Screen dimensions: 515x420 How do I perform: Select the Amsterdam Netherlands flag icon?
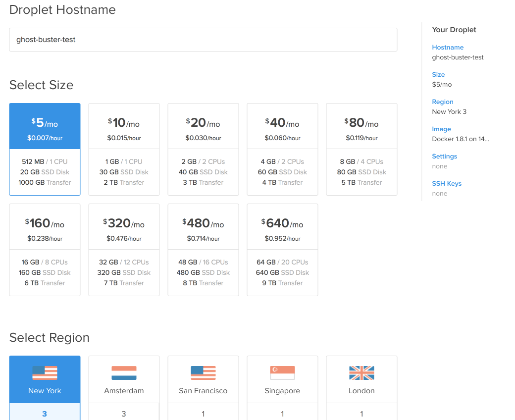124,373
